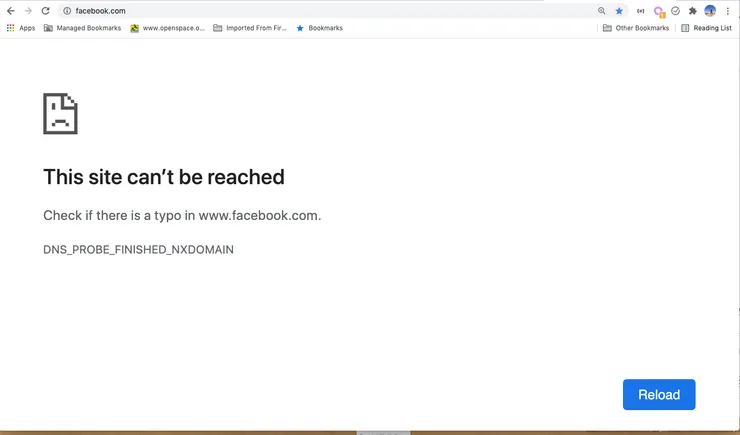Click the zoom magnifier icon in address bar

coord(601,11)
